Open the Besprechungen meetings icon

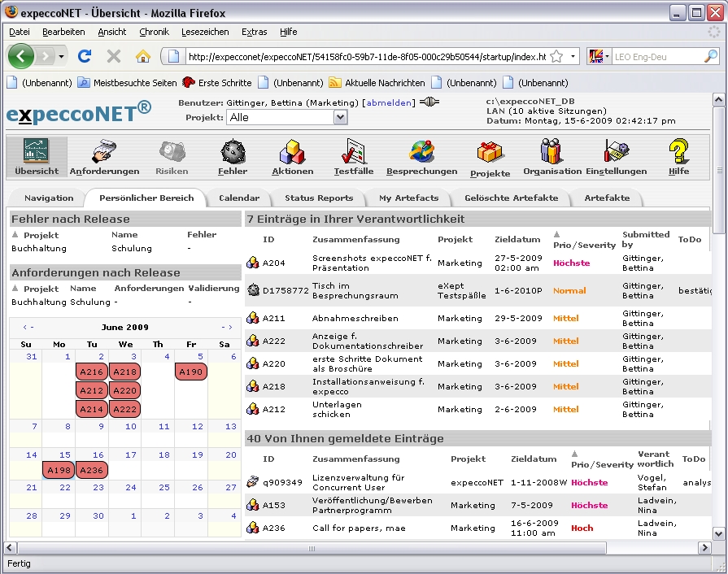click(x=421, y=152)
